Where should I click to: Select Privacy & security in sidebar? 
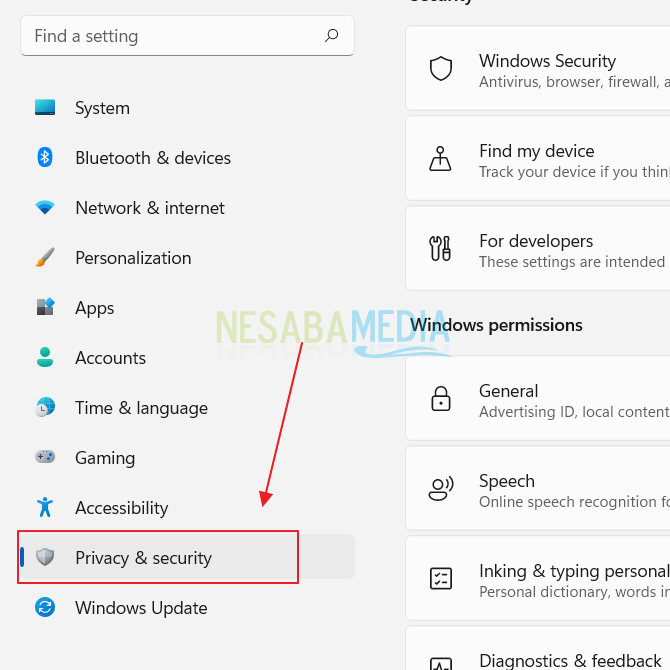[143, 558]
